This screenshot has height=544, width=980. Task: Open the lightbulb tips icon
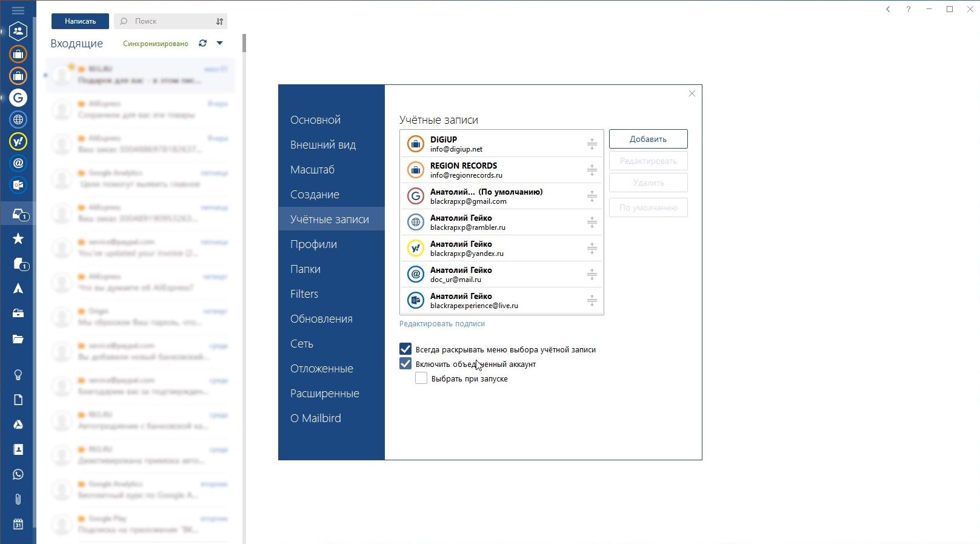point(18,375)
